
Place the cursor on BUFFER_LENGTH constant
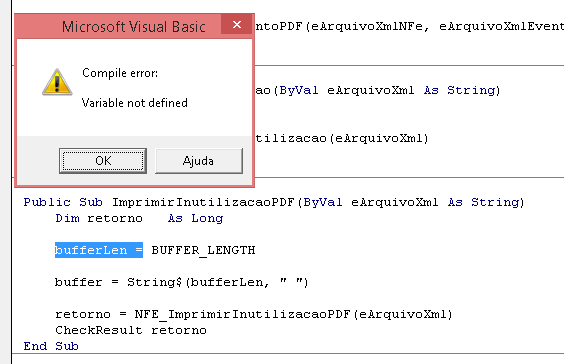point(203,250)
